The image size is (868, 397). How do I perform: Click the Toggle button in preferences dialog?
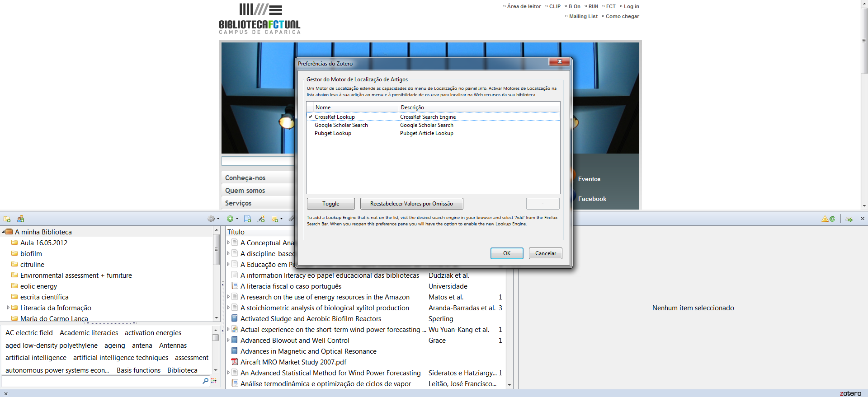coord(330,204)
